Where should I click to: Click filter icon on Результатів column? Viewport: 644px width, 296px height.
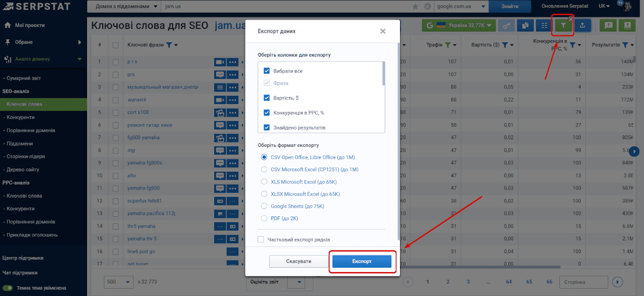coord(625,45)
